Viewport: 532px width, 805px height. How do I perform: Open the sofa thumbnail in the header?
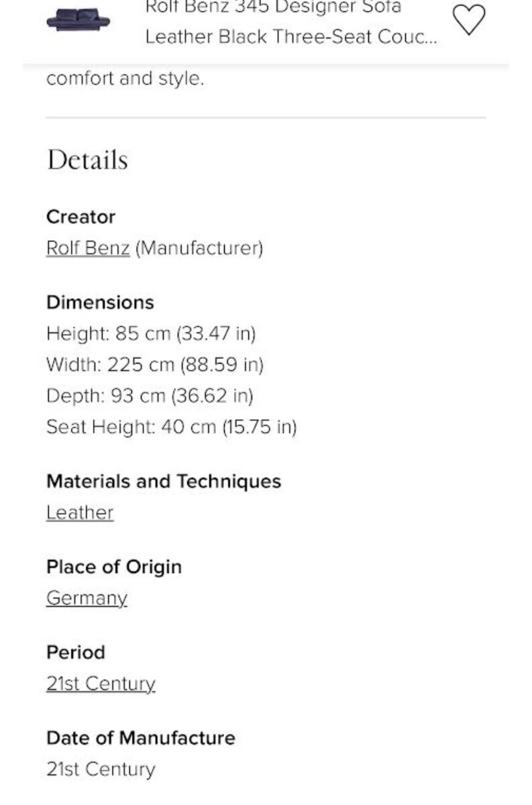pos(78,20)
